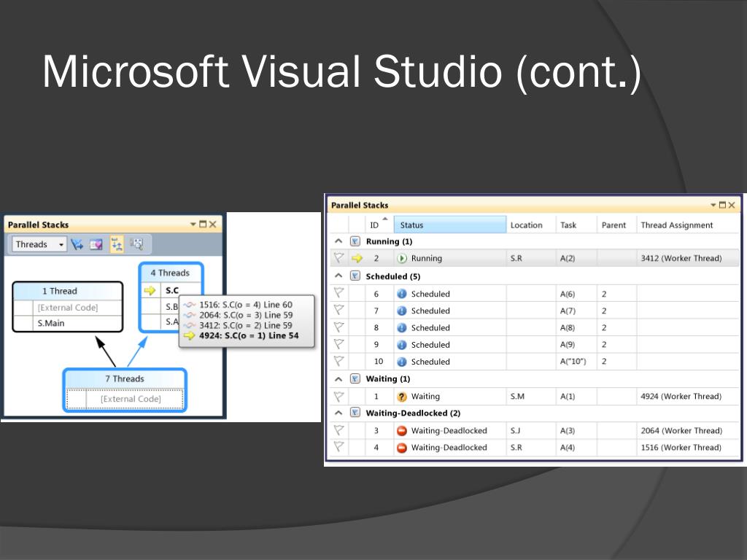The height and width of the screenshot is (560, 747).
Task: Sort tasks by the ID column
Action: point(379,225)
